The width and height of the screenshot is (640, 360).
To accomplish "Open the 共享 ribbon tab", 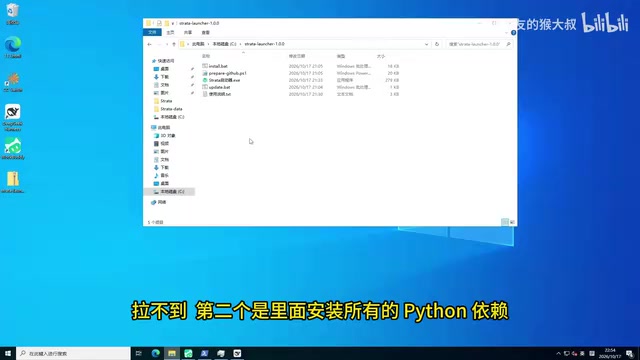I will coord(188,33).
